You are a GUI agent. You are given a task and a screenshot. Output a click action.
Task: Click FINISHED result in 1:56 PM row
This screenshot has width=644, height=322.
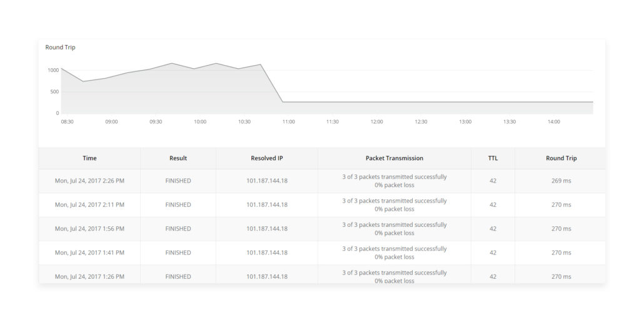(178, 229)
